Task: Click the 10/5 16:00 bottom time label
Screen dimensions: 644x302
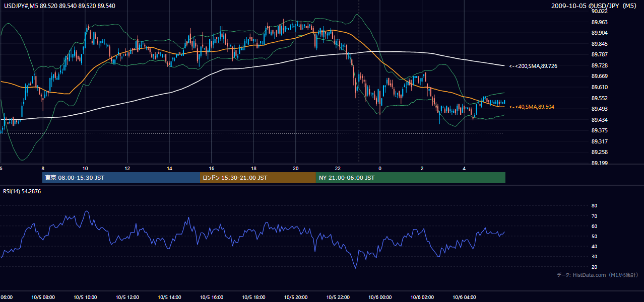Action: coord(212,297)
